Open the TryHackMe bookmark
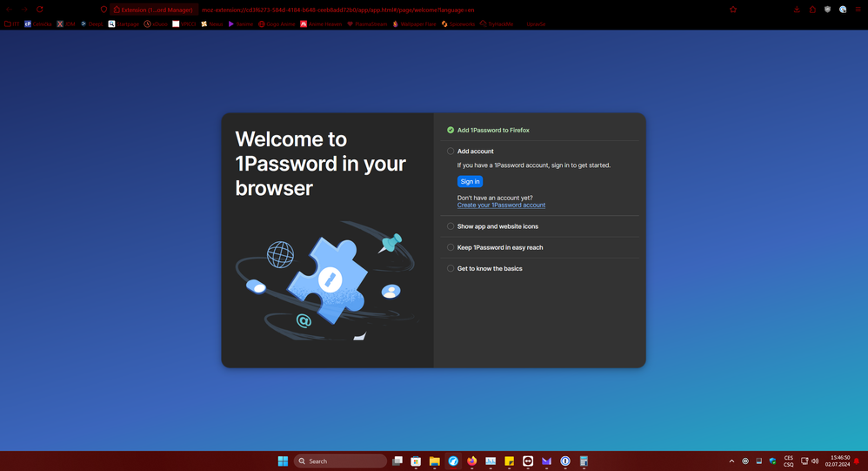868x471 pixels. [497, 24]
